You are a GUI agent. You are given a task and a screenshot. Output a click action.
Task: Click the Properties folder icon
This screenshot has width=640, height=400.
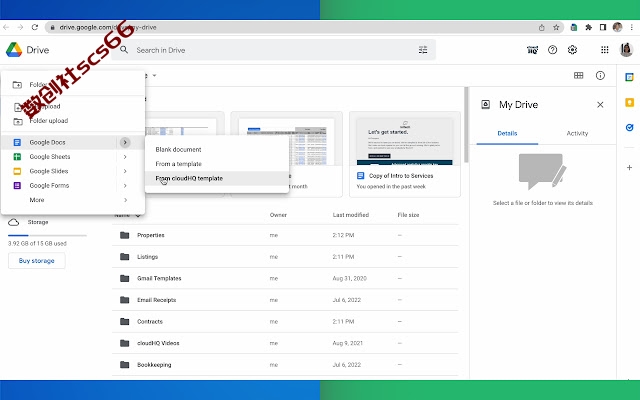tap(124, 236)
